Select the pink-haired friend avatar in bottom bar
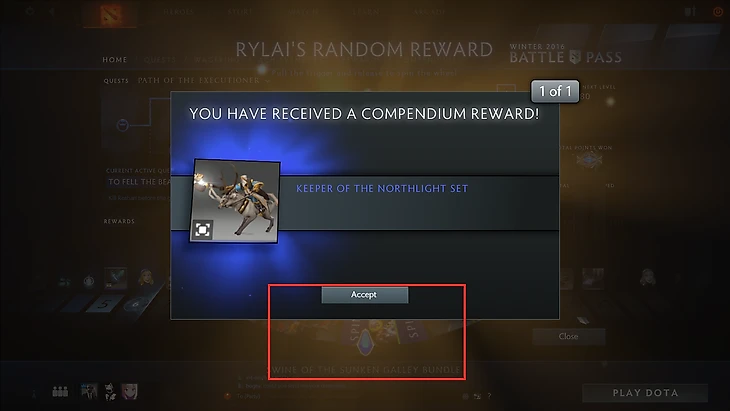The image size is (730, 411). 129,391
